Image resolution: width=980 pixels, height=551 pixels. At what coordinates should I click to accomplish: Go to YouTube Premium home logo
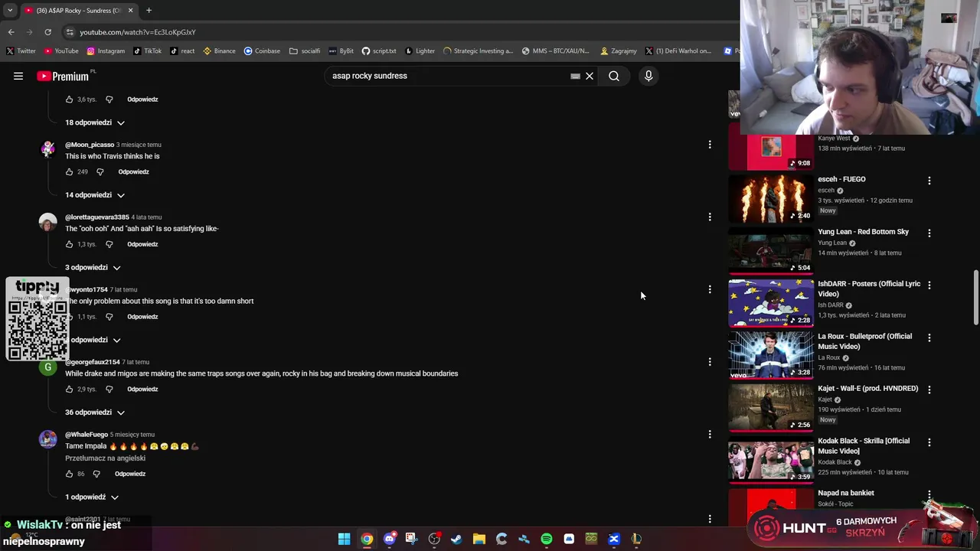(x=64, y=76)
